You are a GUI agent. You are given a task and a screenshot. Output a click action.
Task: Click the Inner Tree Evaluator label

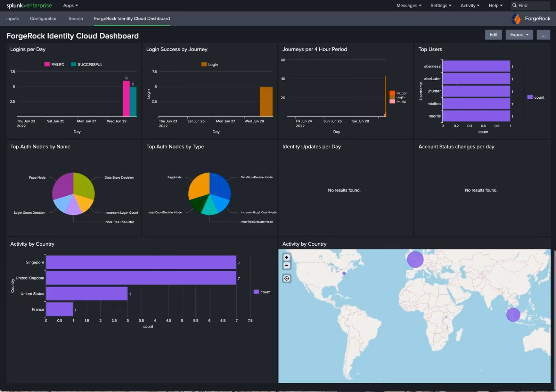pos(119,222)
